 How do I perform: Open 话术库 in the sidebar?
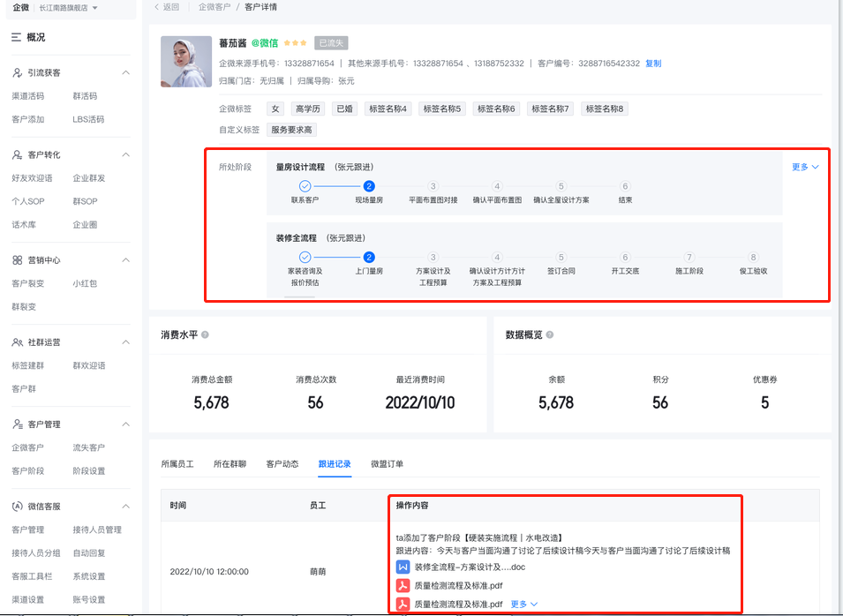tap(24, 225)
